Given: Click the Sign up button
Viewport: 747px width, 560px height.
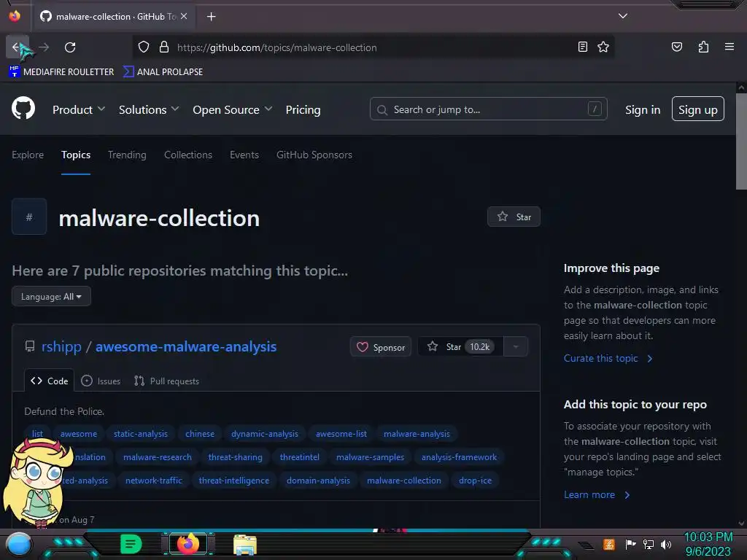Looking at the screenshot, I should pyautogui.click(x=698, y=109).
